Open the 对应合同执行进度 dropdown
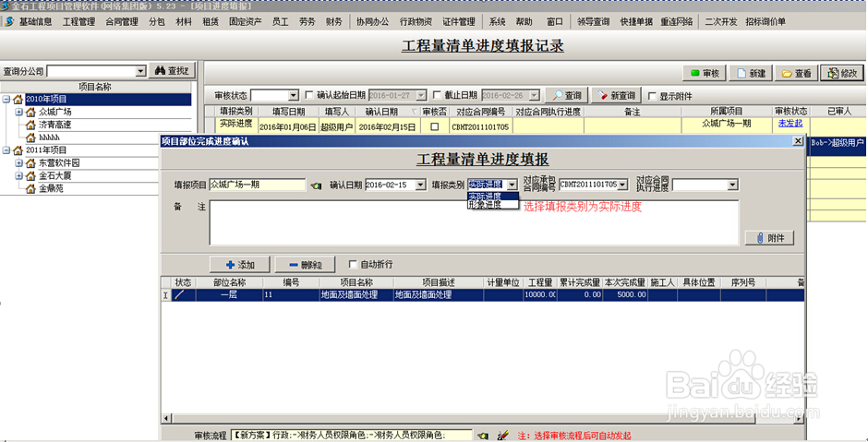 [x=733, y=185]
